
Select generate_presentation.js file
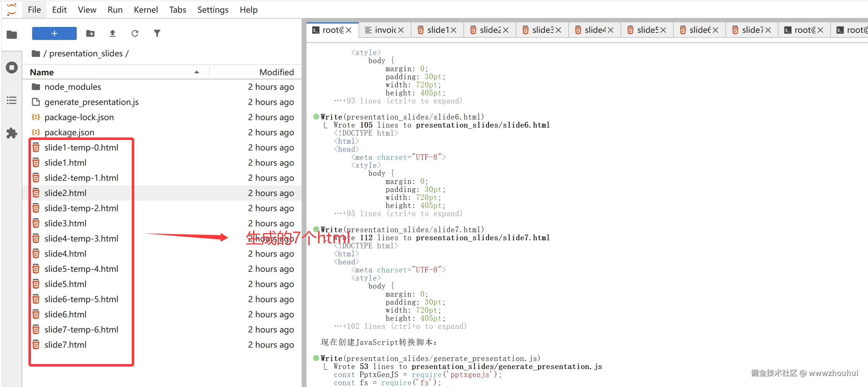(x=91, y=102)
